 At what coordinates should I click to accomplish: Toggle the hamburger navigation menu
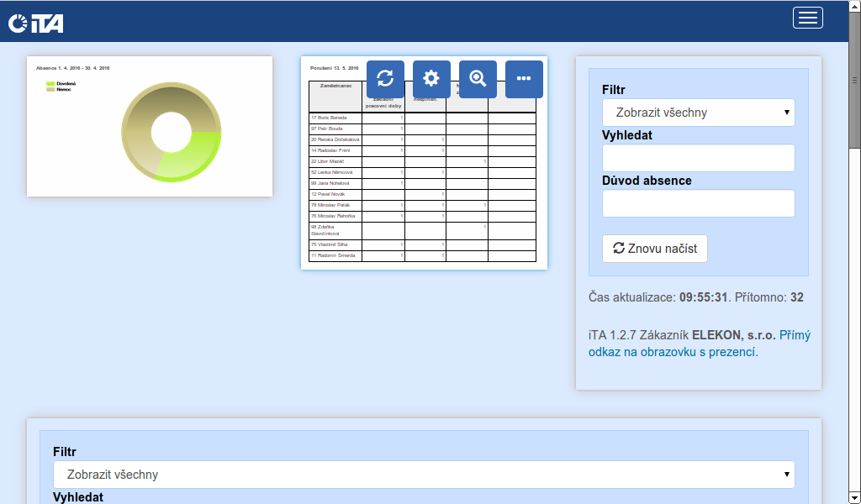[x=807, y=18]
